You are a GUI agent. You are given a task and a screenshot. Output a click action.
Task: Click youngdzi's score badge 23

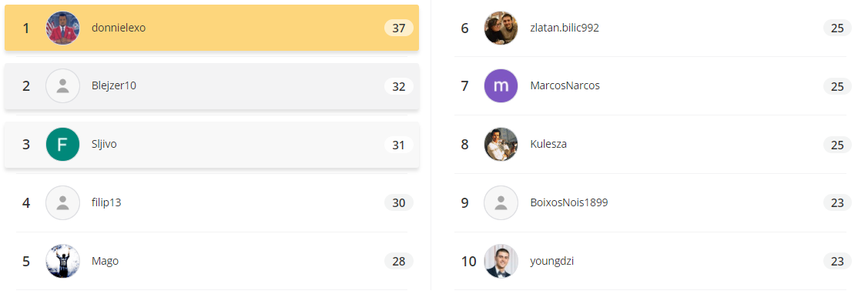pyautogui.click(x=837, y=262)
